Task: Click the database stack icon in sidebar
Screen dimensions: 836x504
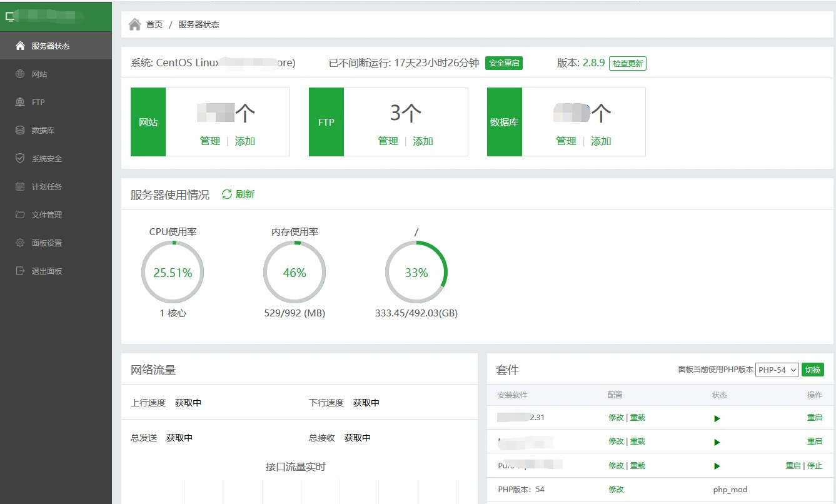Action: tap(20, 130)
